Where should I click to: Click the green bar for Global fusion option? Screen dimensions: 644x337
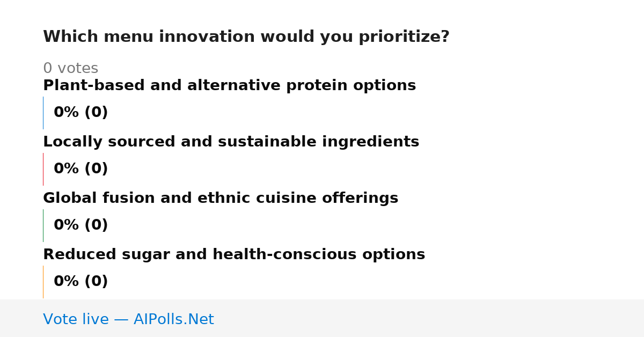[x=43, y=225]
